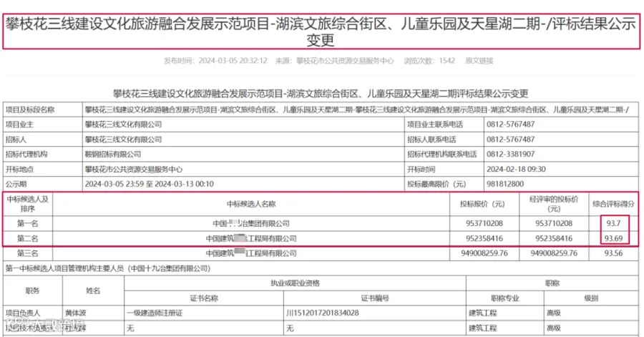The image size is (644, 337).
Task: Click the 投标最高限价（元） label
Action: (x=436, y=184)
